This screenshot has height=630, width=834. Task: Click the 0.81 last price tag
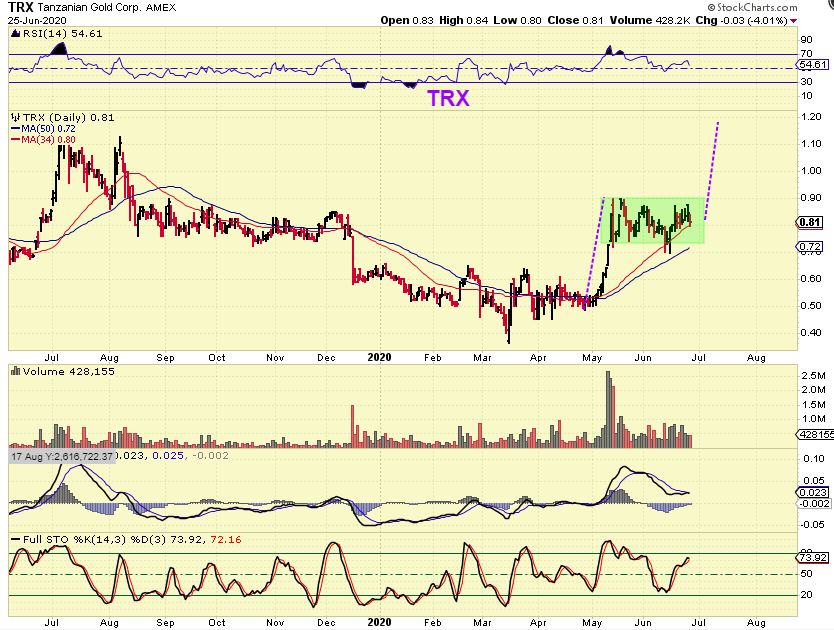(810, 222)
